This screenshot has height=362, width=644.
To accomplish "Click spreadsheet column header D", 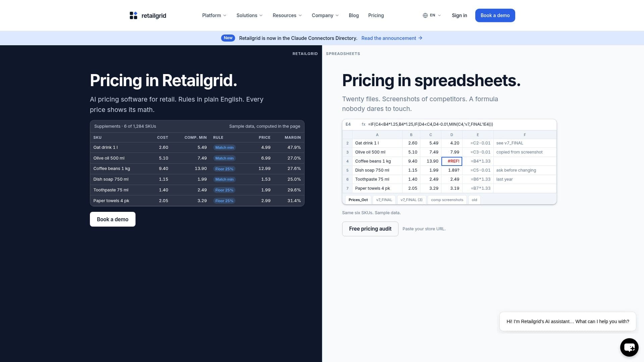I will tap(451, 135).
